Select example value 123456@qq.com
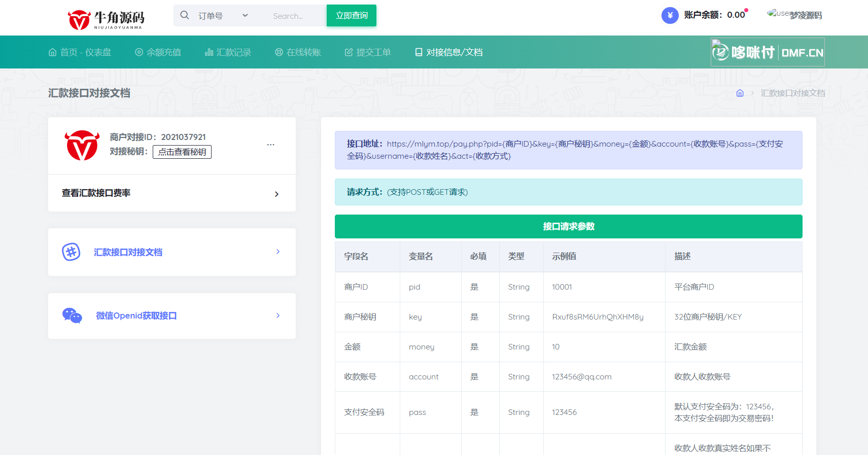The image size is (868, 455). pos(582,377)
